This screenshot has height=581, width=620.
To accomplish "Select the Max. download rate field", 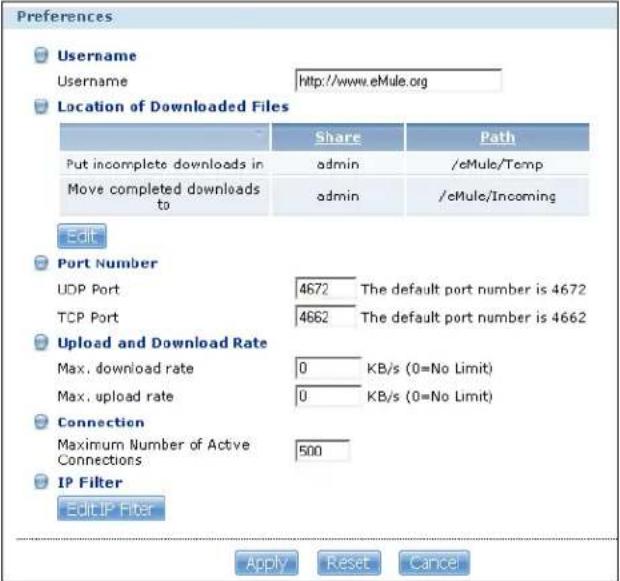I will (x=328, y=368).
